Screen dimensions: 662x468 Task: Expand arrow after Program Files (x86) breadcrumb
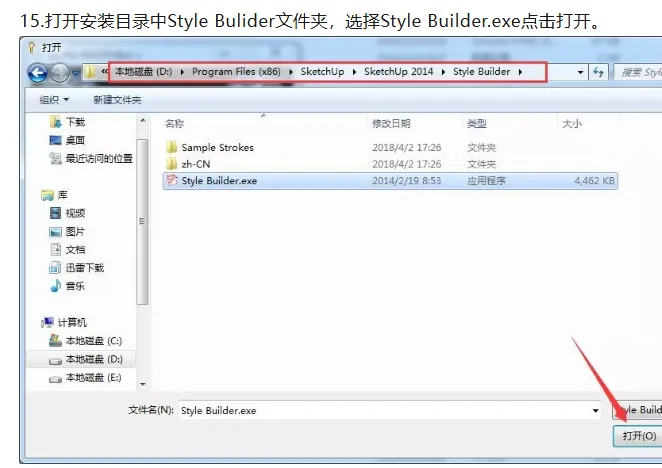tap(290, 72)
